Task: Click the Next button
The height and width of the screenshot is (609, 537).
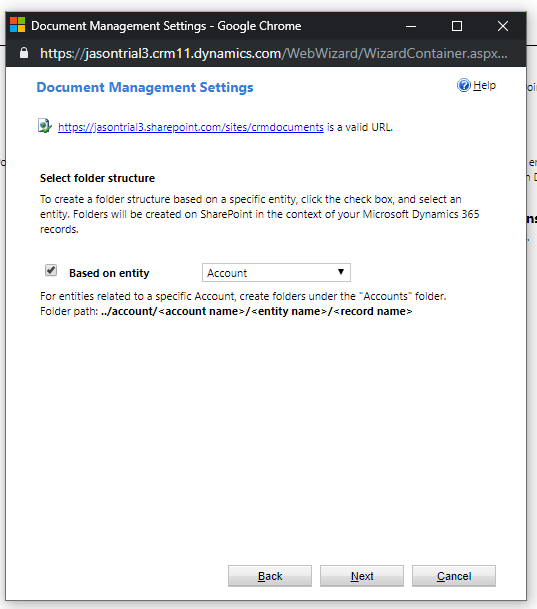Action: pyautogui.click(x=362, y=576)
